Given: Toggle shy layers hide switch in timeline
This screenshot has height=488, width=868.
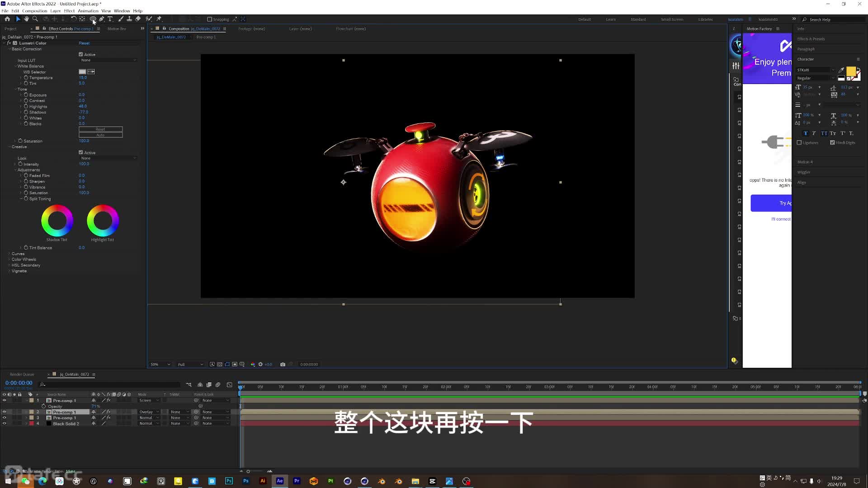Looking at the screenshot, I should point(200,385).
